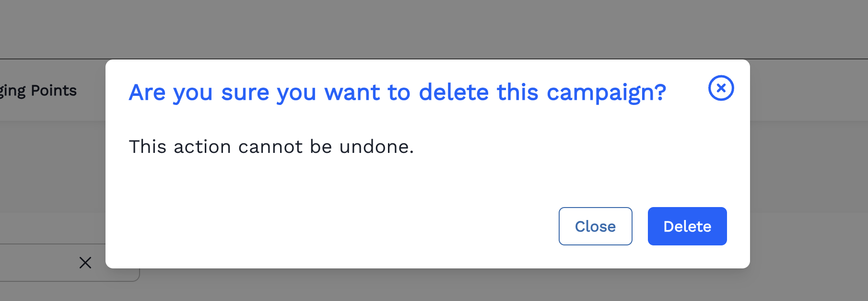
Task: Click the word 'delete' in the blue heading
Action: click(454, 93)
